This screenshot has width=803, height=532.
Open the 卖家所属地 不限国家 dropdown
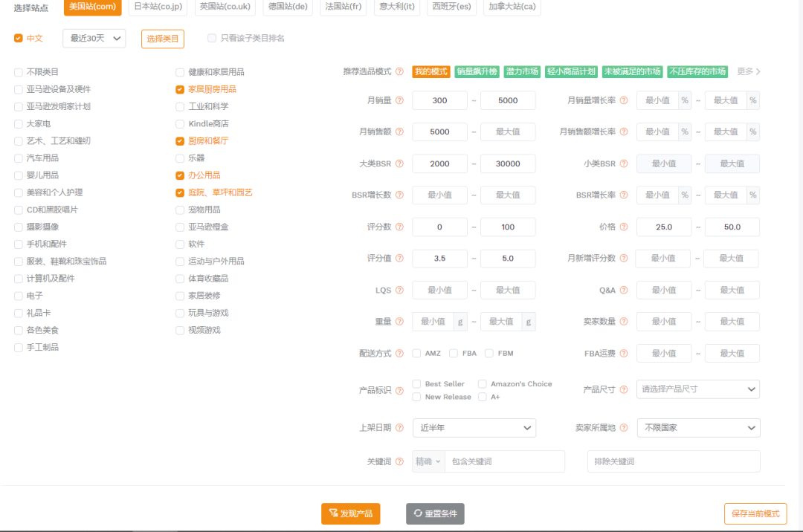(x=698, y=428)
